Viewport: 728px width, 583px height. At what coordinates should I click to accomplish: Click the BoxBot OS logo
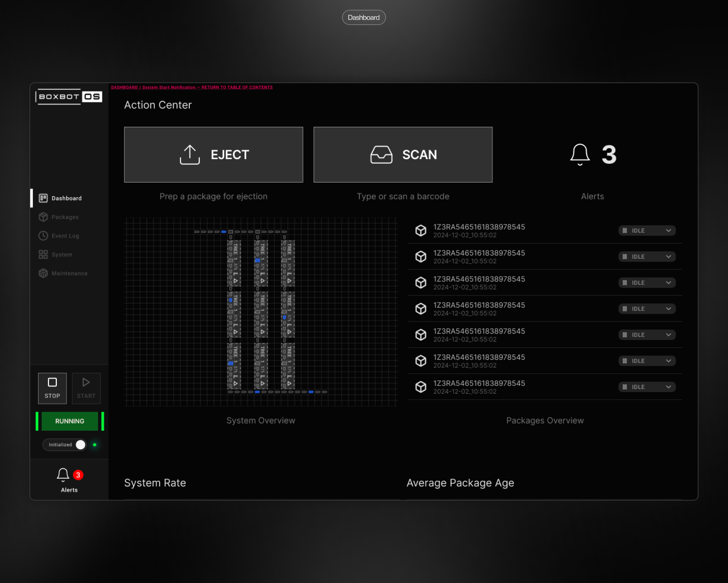(69, 97)
